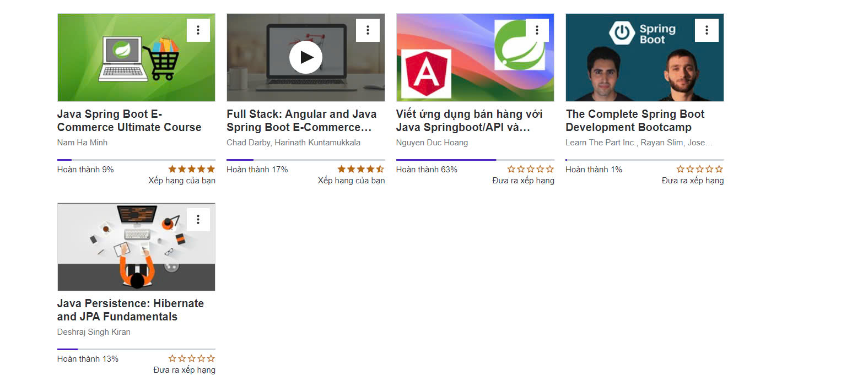Open three-dot menu on Viết ứng dụng bán hàng course
Image resolution: width=868 pixels, height=392 pixels.
click(537, 30)
